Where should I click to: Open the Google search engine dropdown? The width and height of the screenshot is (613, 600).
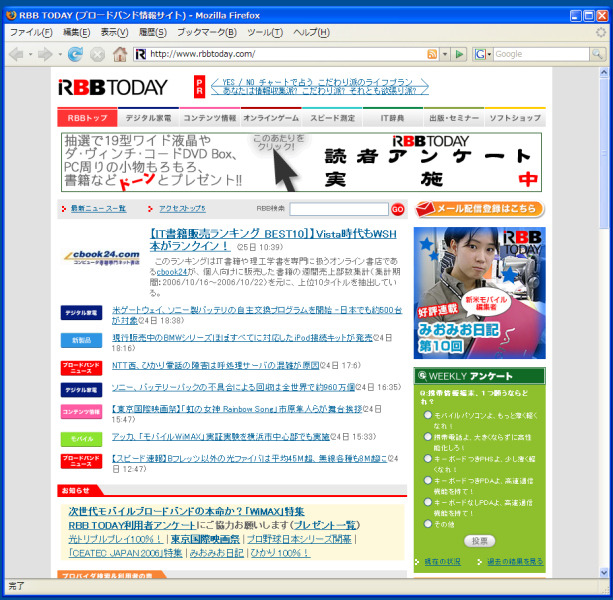[483, 54]
